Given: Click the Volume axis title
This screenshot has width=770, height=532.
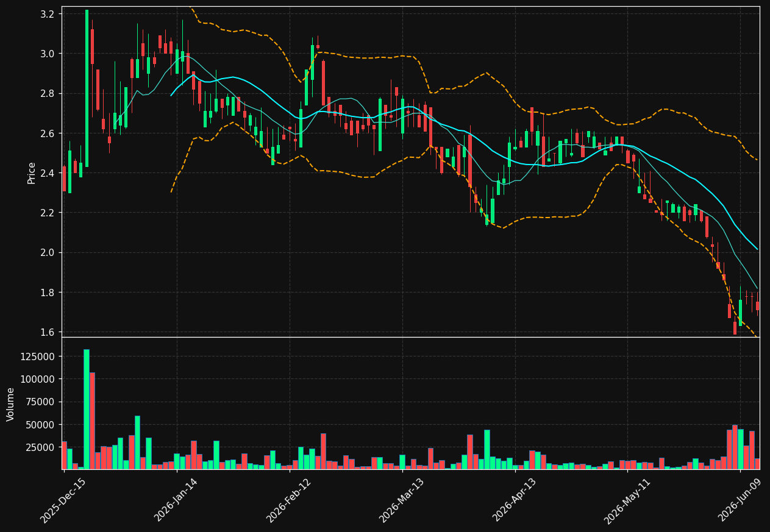Looking at the screenshot, I should point(11,403).
